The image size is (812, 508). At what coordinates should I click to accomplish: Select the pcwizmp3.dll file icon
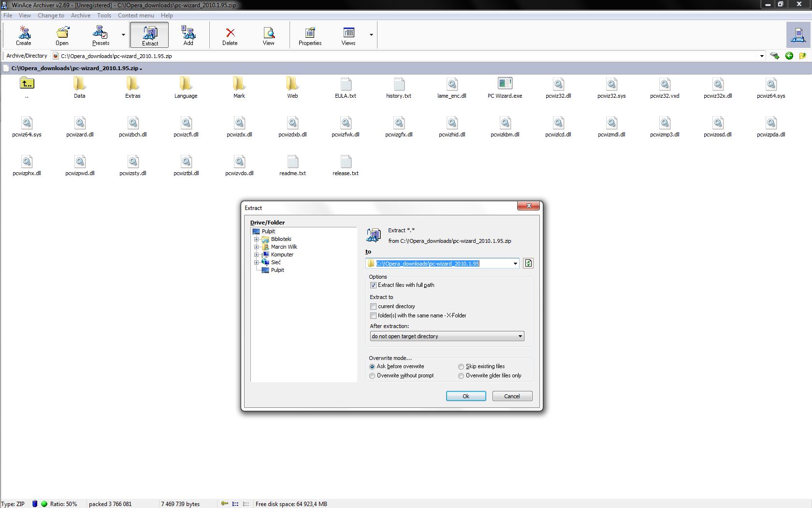coord(665,122)
